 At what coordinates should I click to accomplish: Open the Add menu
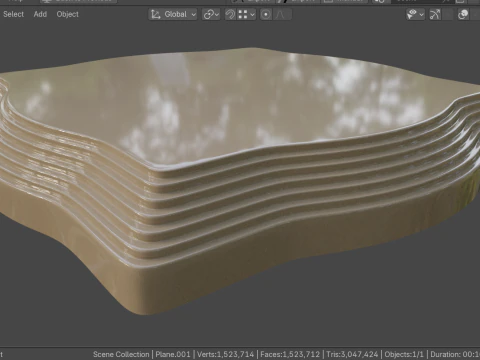click(40, 14)
